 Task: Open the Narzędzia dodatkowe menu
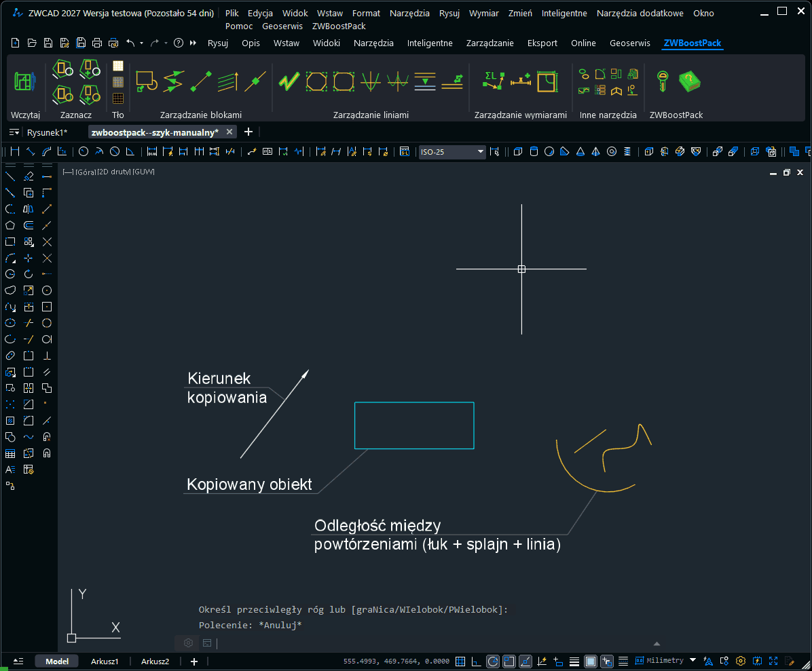tap(640, 13)
